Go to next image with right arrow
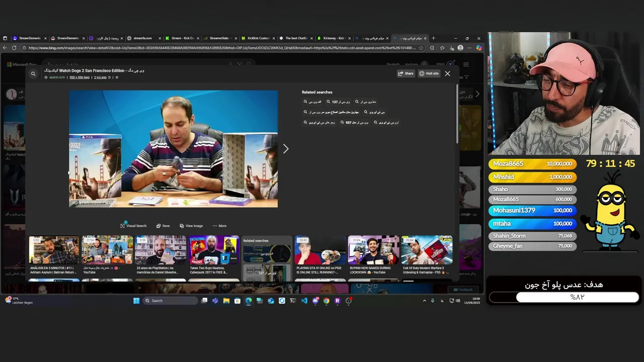Screen dimensions: 644x362 point(286,148)
